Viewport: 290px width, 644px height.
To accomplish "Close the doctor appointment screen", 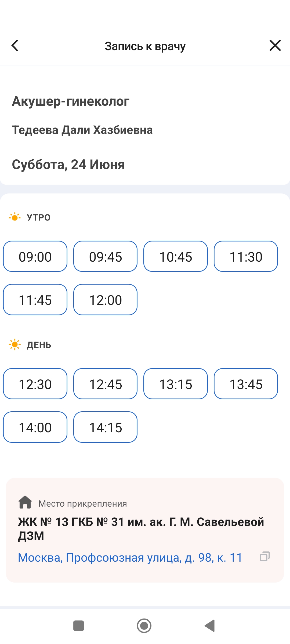I will click(x=275, y=45).
